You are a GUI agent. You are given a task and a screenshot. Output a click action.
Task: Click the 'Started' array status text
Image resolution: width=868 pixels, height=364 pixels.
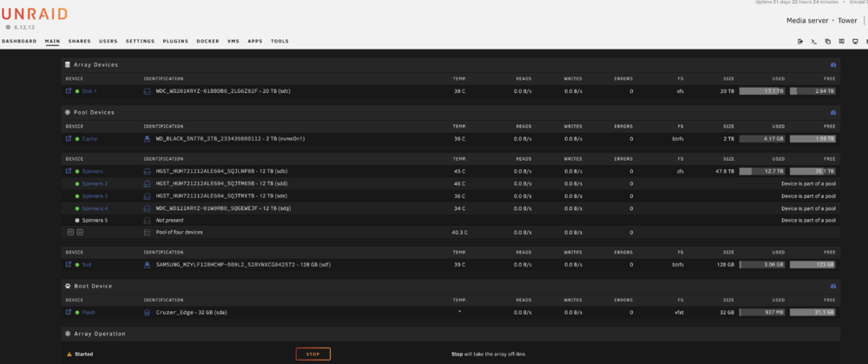click(x=83, y=354)
